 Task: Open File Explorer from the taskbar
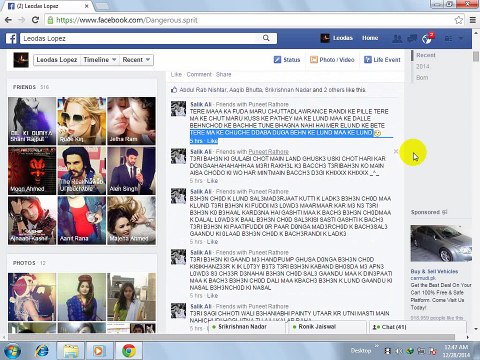(71, 351)
